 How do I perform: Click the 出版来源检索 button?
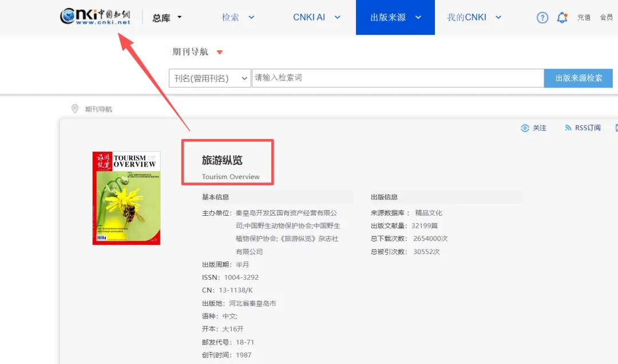click(578, 78)
